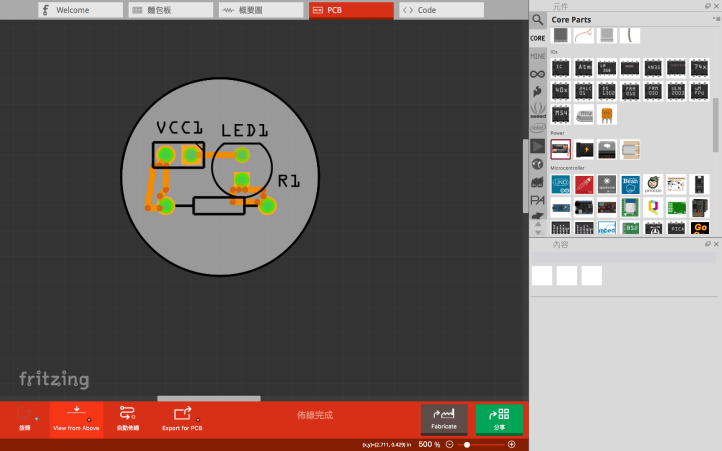Toggle View from Above
The height and width of the screenshot is (451, 722).
(x=76, y=416)
